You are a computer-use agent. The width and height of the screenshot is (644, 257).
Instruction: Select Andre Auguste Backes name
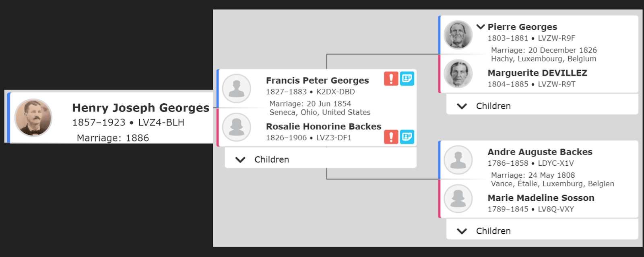point(540,152)
